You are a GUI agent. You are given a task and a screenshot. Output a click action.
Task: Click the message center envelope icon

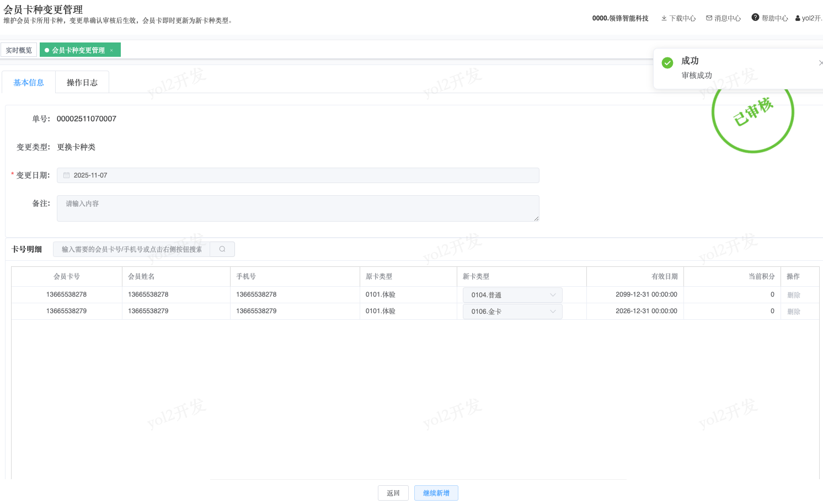[x=709, y=18]
